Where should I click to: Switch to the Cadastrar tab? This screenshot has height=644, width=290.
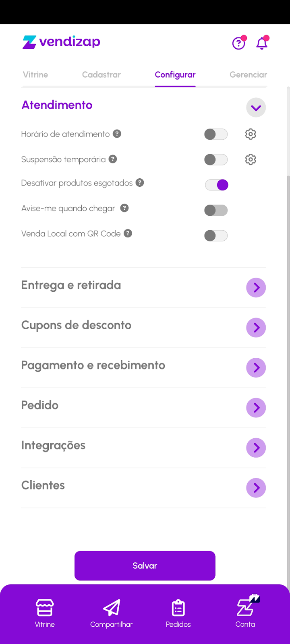[x=101, y=74]
